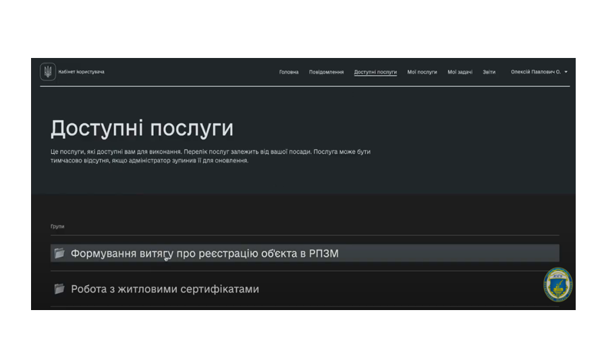Click the Групи section label
600x364 pixels.
(x=57, y=226)
